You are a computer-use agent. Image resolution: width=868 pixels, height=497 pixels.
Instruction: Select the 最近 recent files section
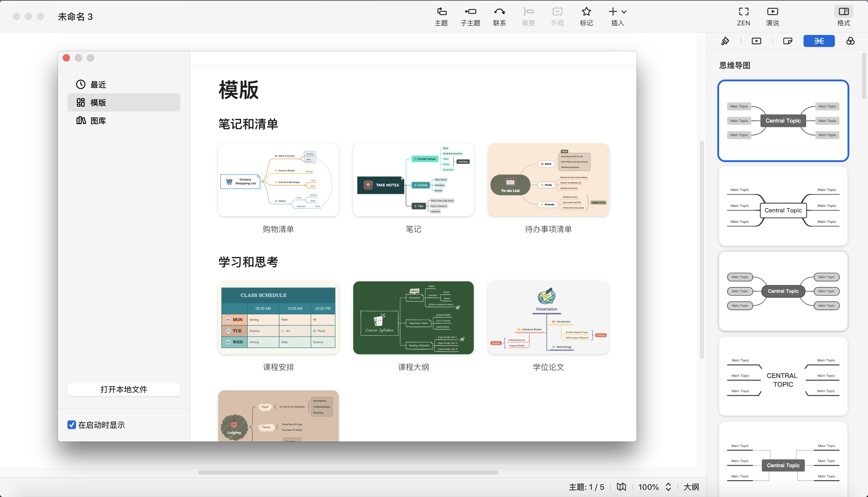(x=98, y=84)
